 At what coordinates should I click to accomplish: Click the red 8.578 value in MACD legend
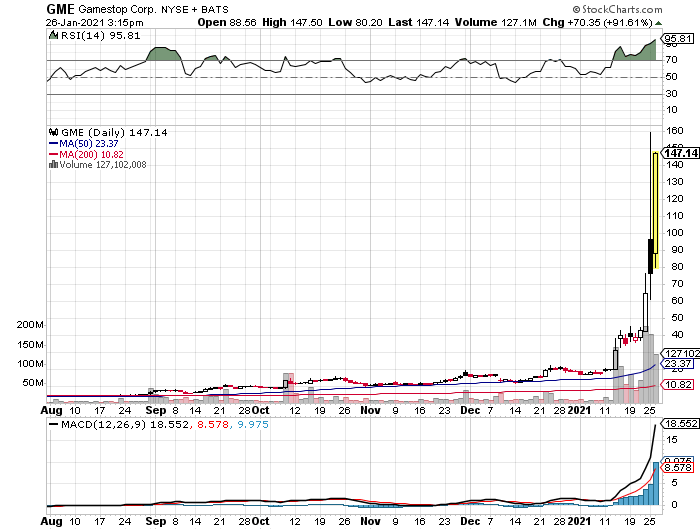[213, 424]
